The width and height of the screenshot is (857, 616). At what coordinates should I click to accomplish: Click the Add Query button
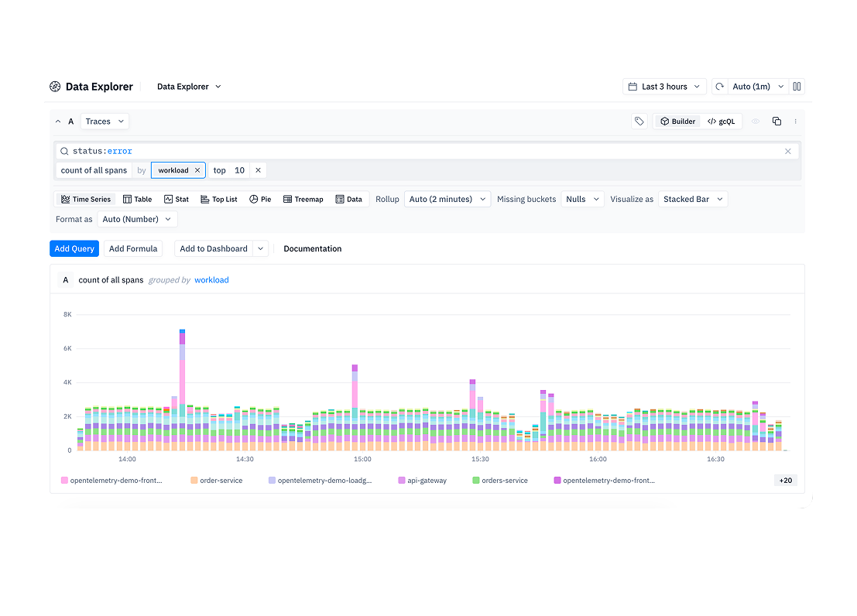[74, 248]
